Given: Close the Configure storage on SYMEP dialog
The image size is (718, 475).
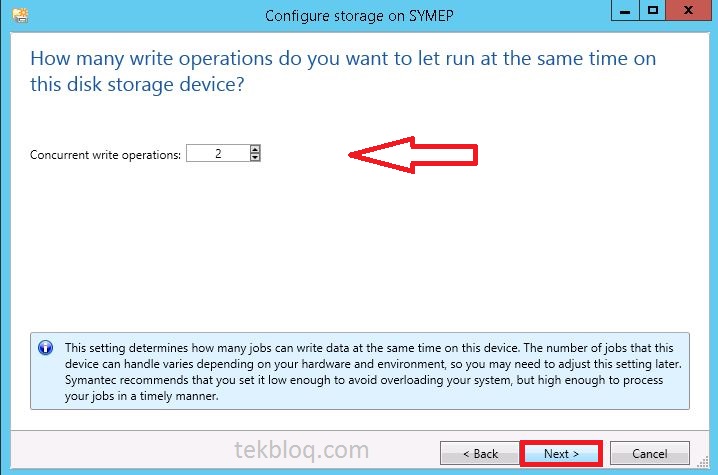Looking at the screenshot, I should pyautogui.click(x=688, y=11).
